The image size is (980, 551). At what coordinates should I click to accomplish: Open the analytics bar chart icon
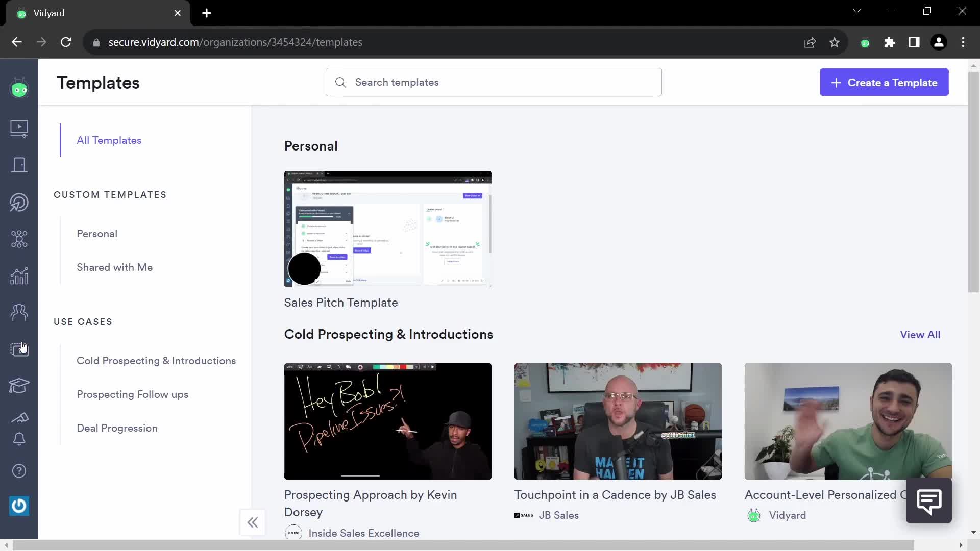click(x=19, y=276)
